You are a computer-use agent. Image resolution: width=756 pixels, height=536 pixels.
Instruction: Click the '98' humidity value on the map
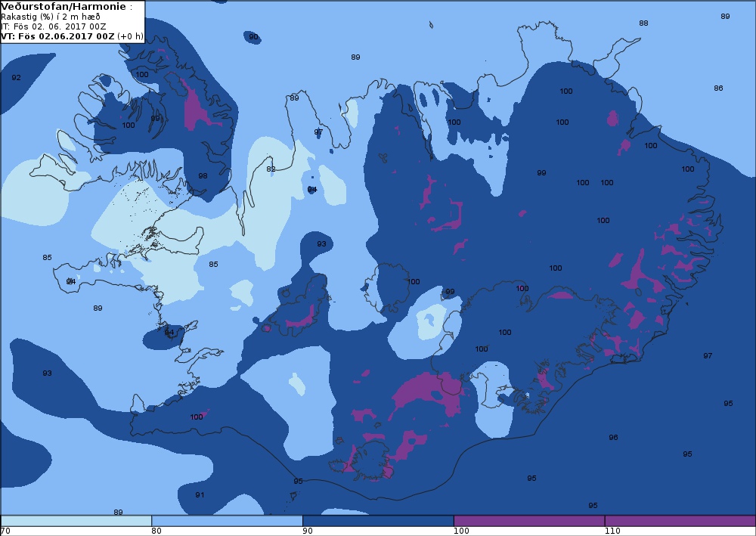[203, 176]
